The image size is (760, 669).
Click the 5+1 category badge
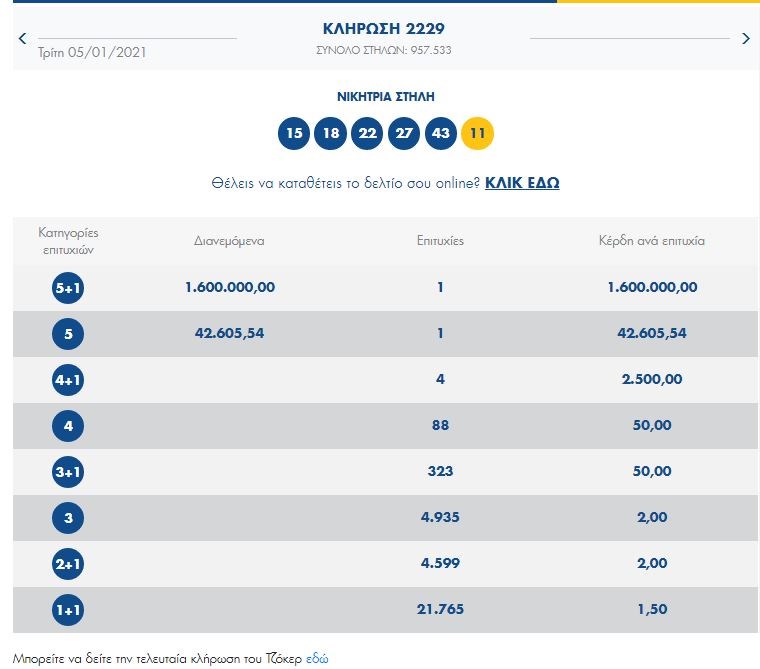[x=68, y=288]
